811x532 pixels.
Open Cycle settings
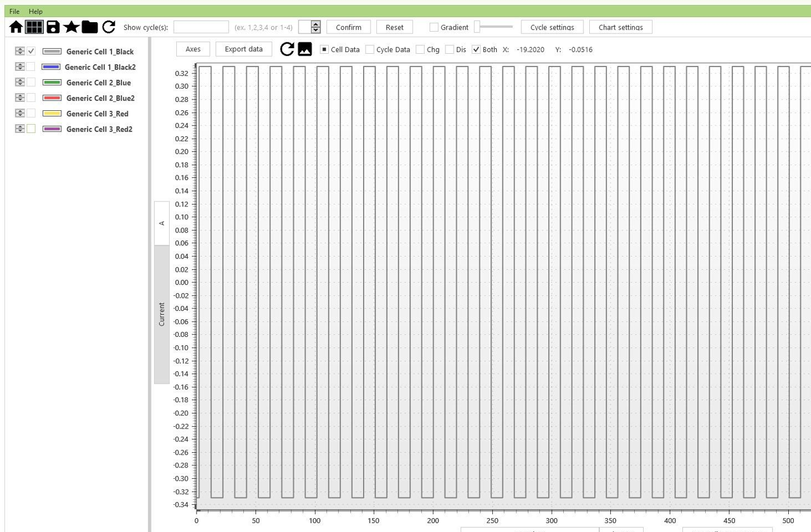click(x=552, y=27)
